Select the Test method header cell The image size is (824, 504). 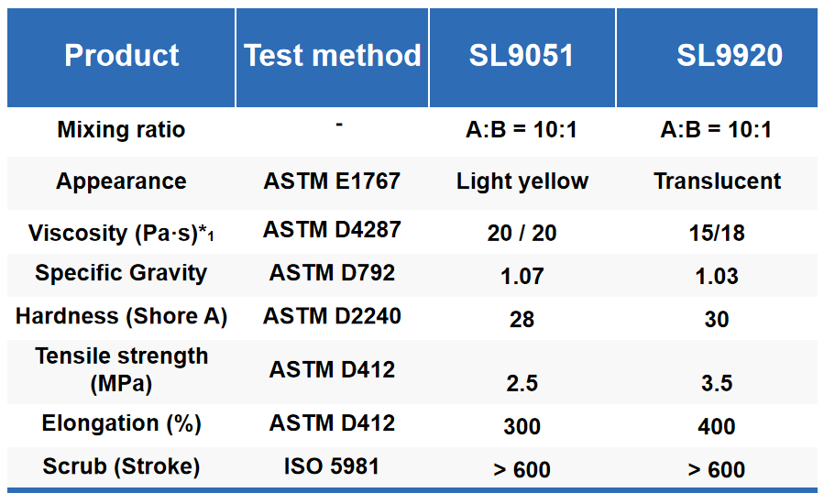[x=333, y=56]
